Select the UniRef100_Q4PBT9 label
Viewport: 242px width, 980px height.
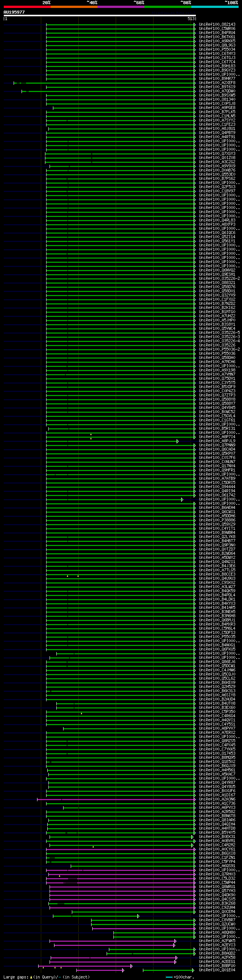coord(217,133)
